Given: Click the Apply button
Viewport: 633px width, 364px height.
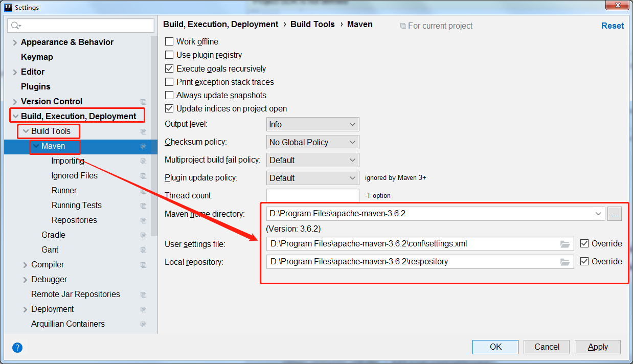Looking at the screenshot, I should click(x=598, y=347).
